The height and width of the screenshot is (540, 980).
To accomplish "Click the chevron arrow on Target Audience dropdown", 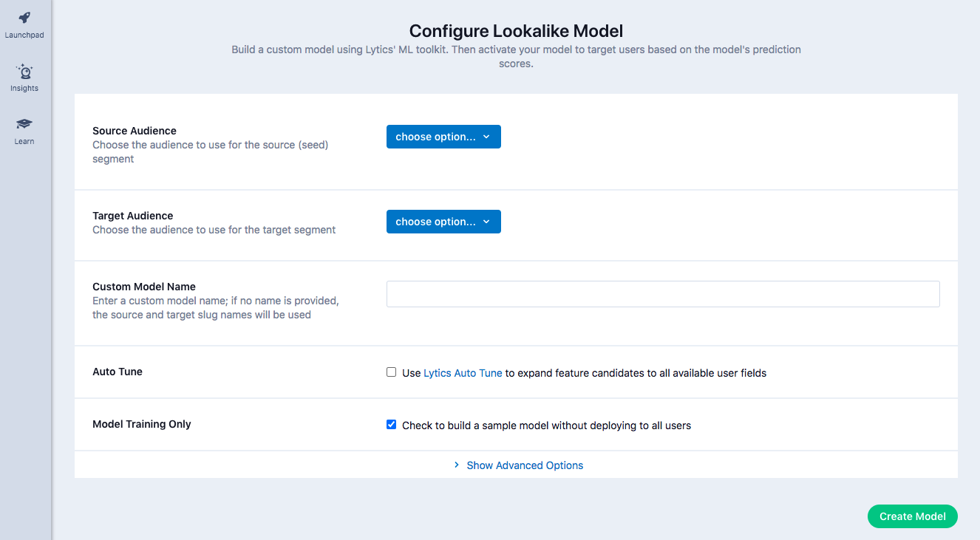I will (486, 222).
